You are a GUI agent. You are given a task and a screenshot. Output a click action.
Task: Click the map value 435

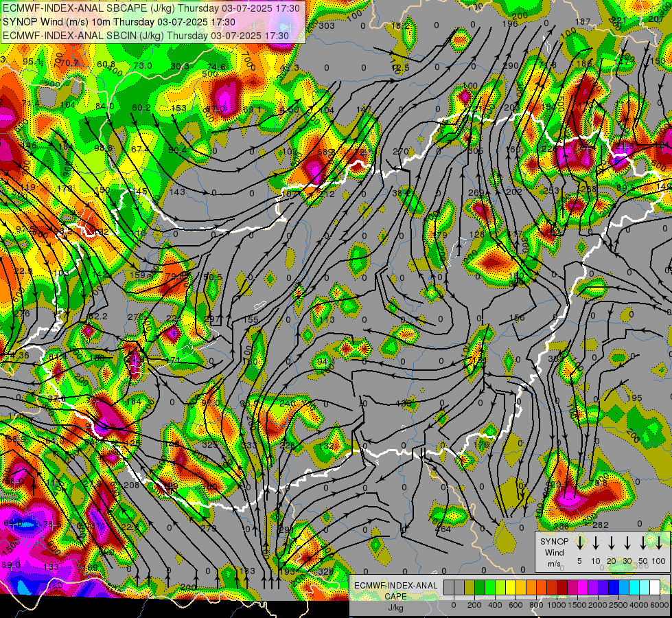pos(403,403)
